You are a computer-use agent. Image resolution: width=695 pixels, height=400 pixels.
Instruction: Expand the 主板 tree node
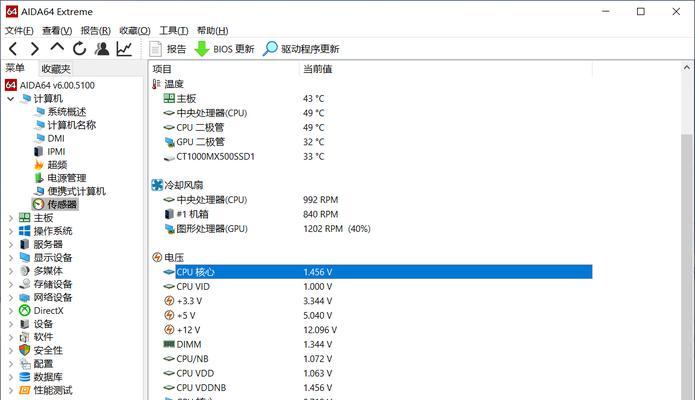[11, 218]
